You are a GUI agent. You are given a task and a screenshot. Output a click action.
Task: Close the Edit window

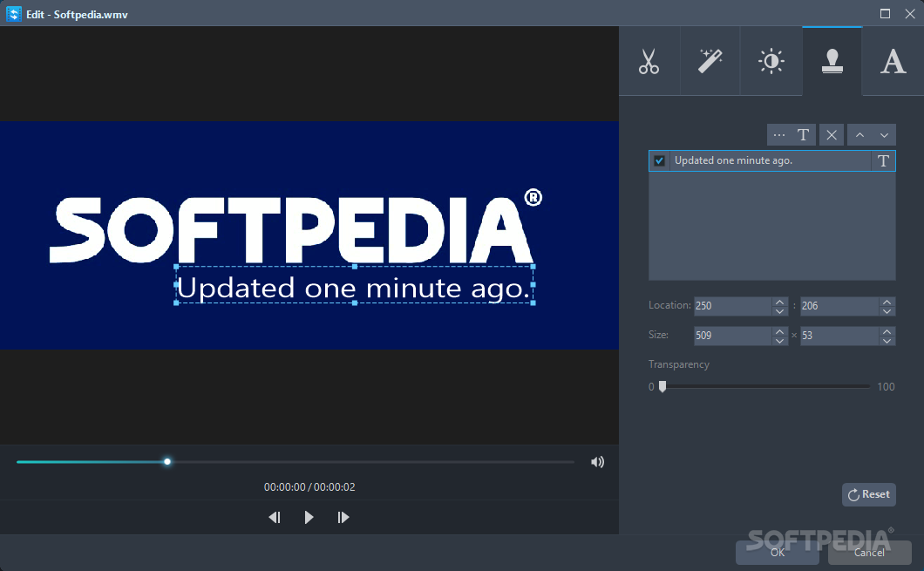(x=910, y=14)
